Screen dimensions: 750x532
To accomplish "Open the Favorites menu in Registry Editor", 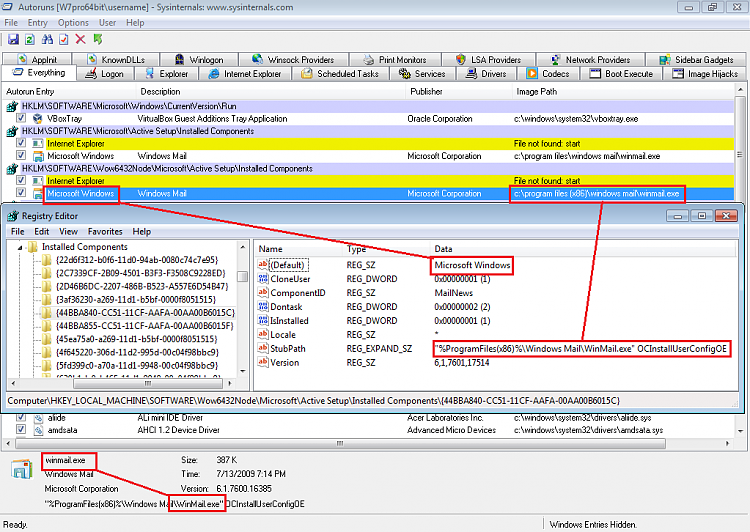I will click(105, 232).
